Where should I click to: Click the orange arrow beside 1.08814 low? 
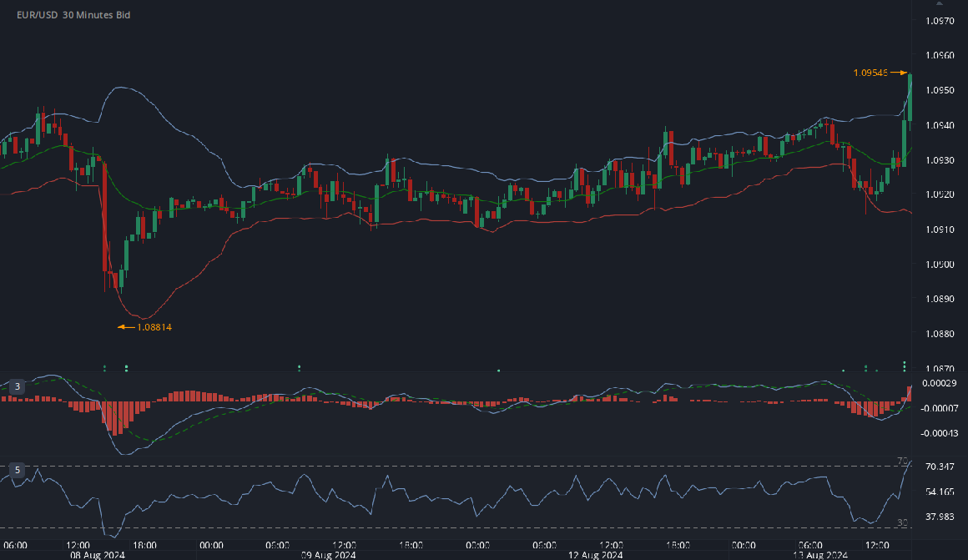[126, 327]
